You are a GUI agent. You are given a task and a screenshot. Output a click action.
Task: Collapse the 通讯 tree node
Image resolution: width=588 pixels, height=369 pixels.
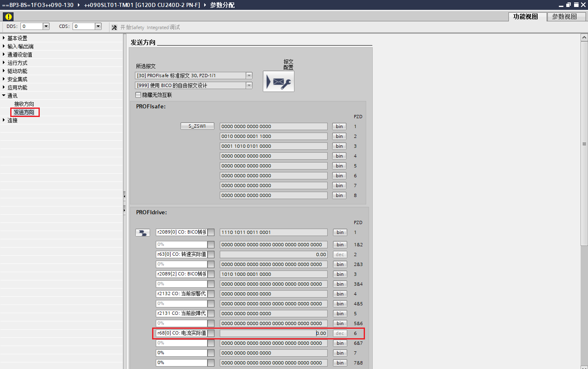point(4,96)
